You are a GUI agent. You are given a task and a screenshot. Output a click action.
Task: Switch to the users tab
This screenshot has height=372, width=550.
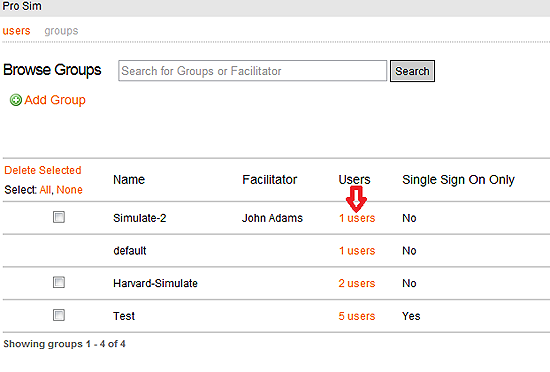click(16, 31)
